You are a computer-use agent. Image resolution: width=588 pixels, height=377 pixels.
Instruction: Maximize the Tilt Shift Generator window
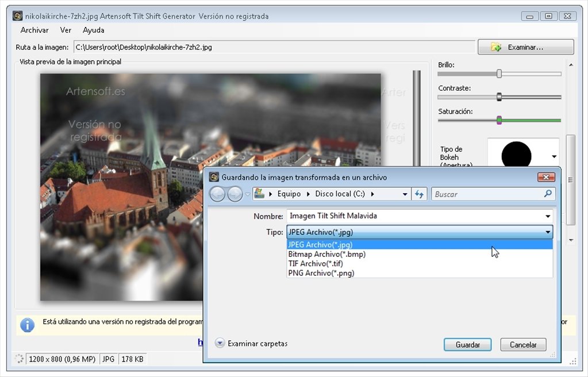[548, 16]
